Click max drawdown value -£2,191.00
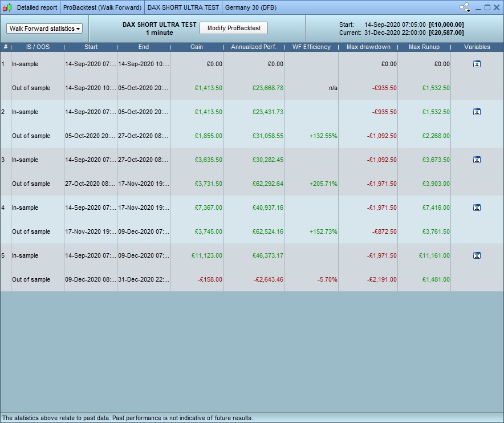 (x=382, y=280)
